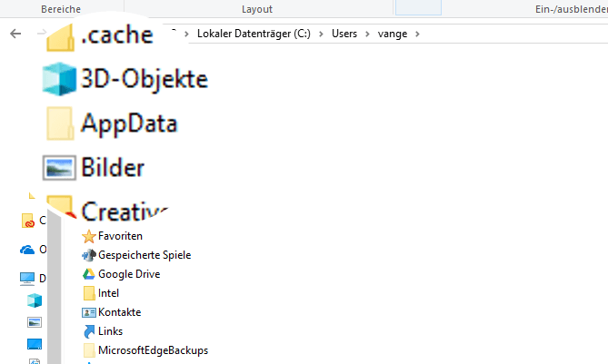Select the magnified Bilder label

(113, 168)
